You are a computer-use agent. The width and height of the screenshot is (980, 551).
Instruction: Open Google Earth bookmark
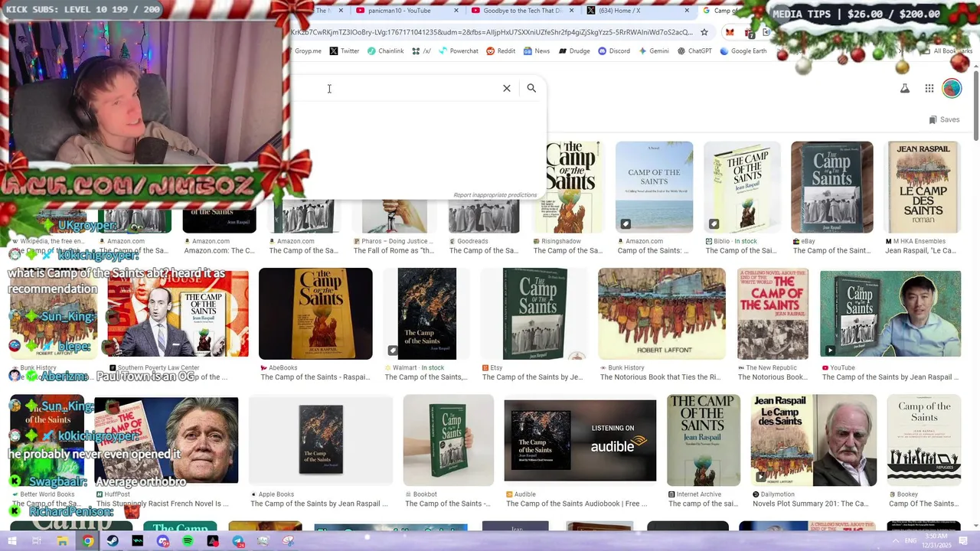pos(743,51)
